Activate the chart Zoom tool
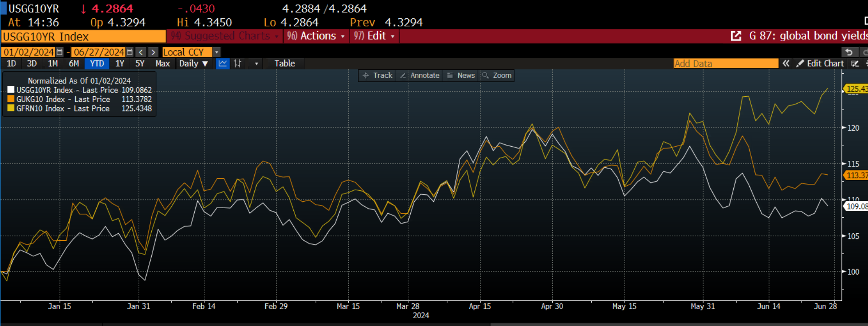Viewport: 868px width, 326px height. [497, 76]
